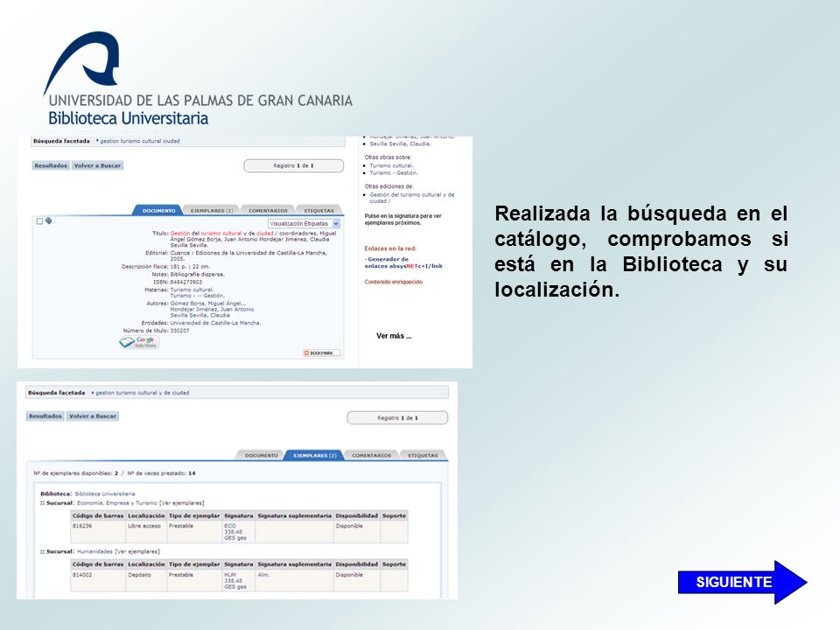Click ISBN value '8484273903'
Viewport: 840px width, 630px height.
click(x=185, y=282)
